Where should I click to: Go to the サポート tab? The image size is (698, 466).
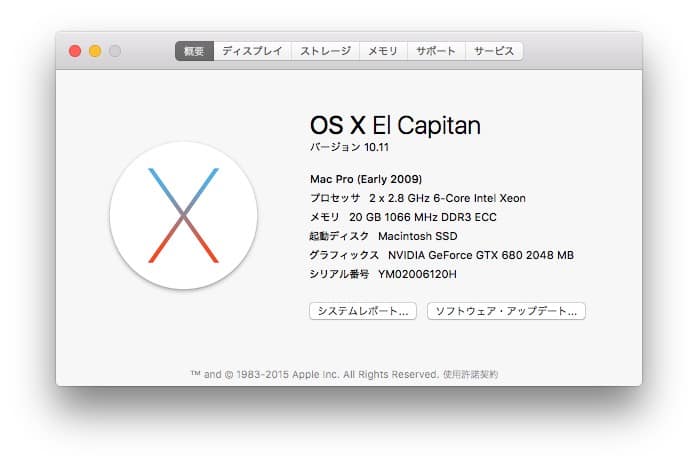[x=436, y=51]
